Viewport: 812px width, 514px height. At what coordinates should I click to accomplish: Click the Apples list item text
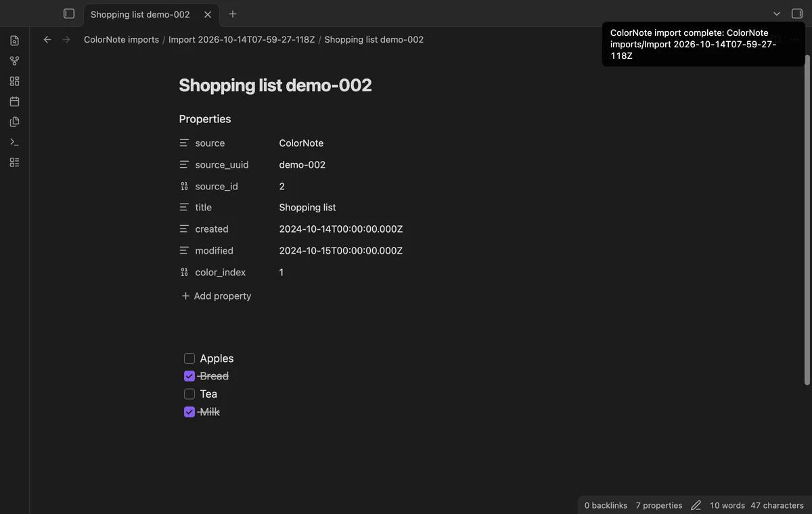[x=217, y=358]
